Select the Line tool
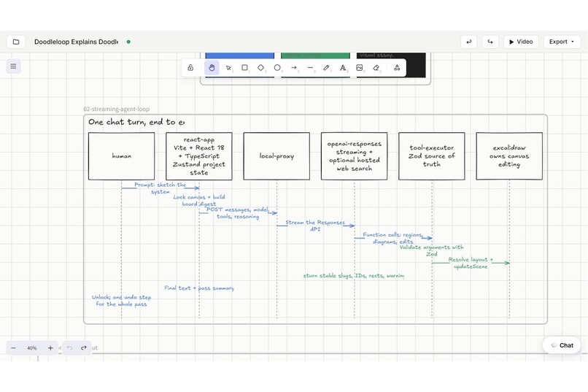This screenshot has height=392, width=588. (310, 67)
